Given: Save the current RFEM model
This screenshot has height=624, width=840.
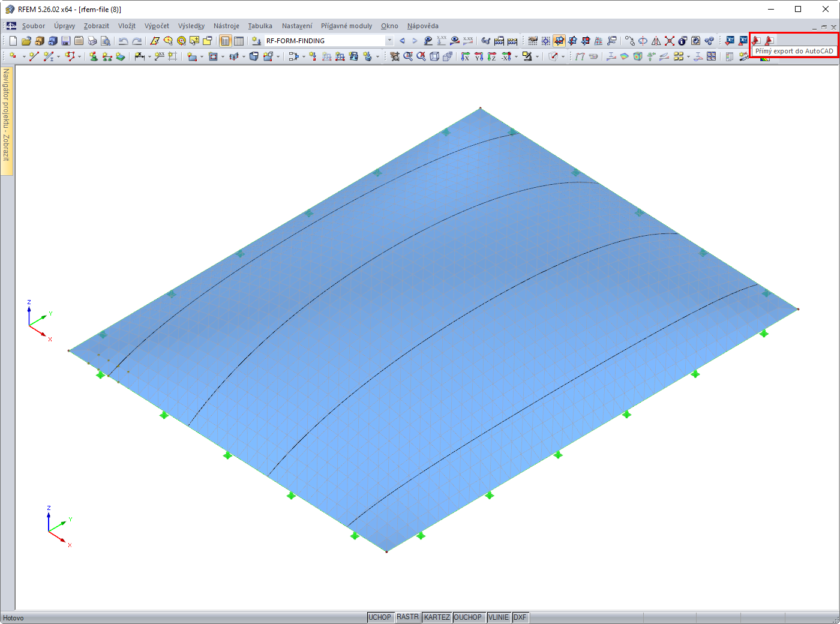Looking at the screenshot, I should pos(66,40).
